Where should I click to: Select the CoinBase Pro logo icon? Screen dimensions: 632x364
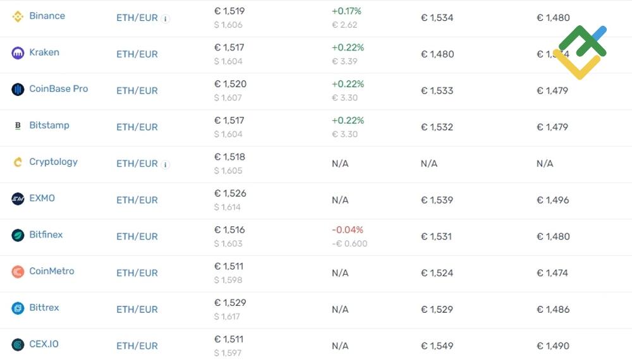click(x=16, y=88)
